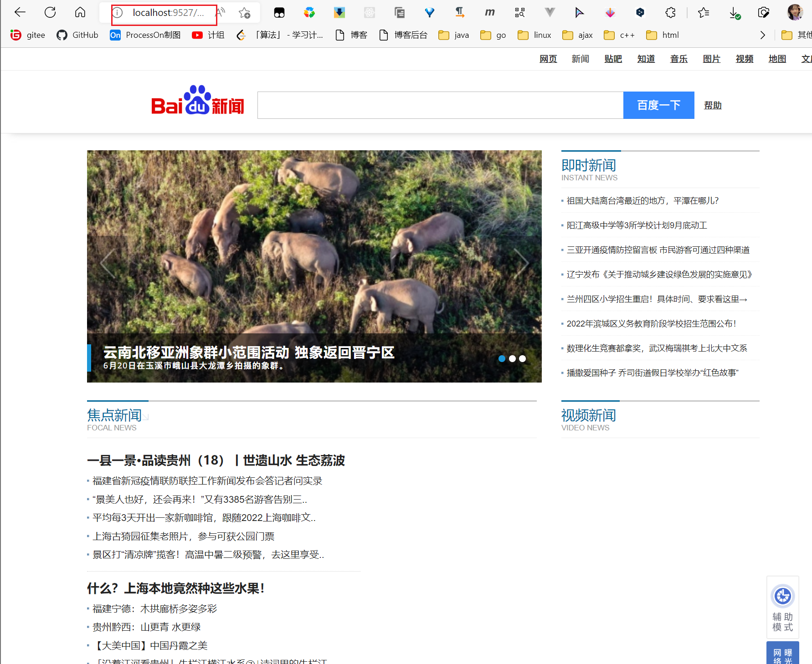Switch to the 网页 tab

click(548, 59)
